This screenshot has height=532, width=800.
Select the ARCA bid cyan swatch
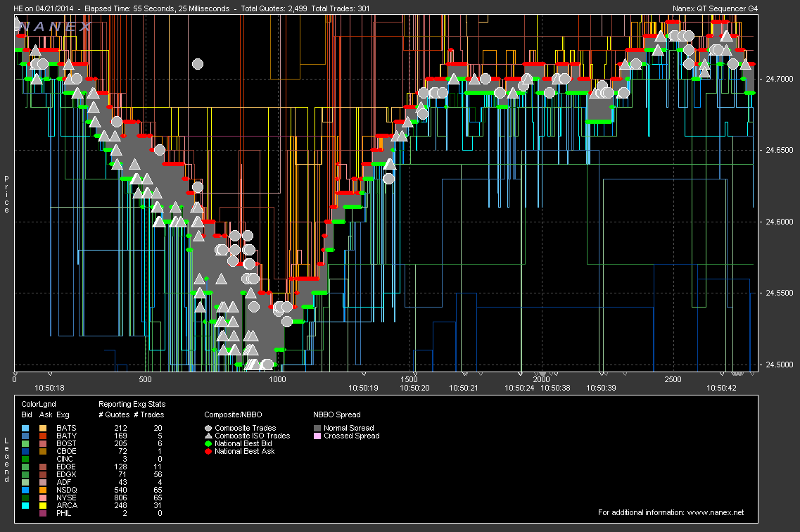25,505
